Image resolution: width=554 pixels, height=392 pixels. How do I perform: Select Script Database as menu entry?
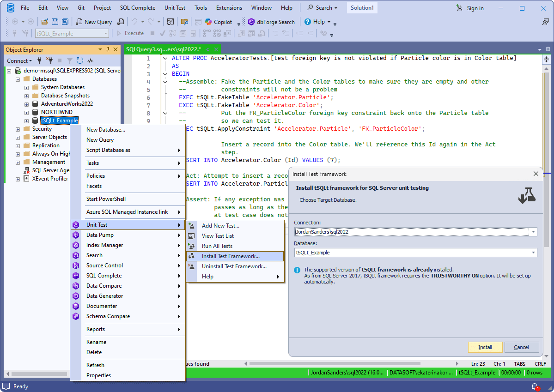click(128, 150)
